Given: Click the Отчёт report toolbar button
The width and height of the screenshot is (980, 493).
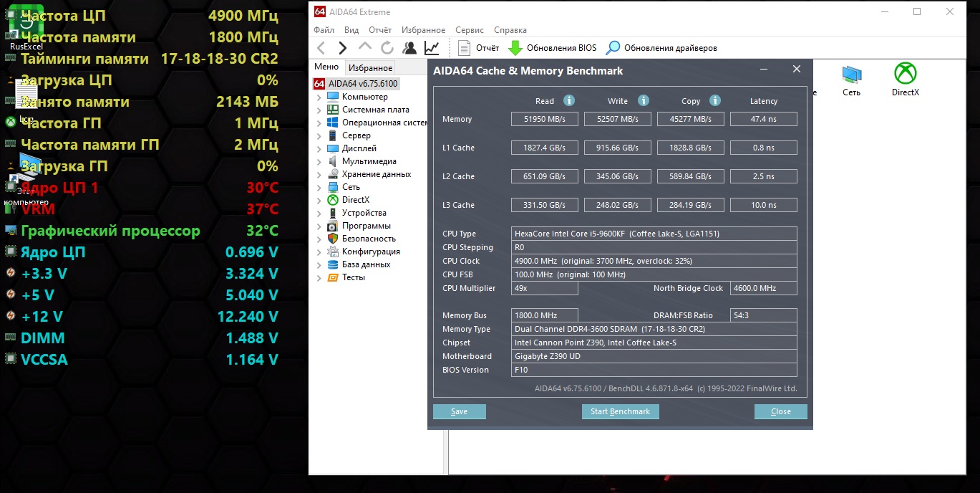Looking at the screenshot, I should tap(478, 48).
